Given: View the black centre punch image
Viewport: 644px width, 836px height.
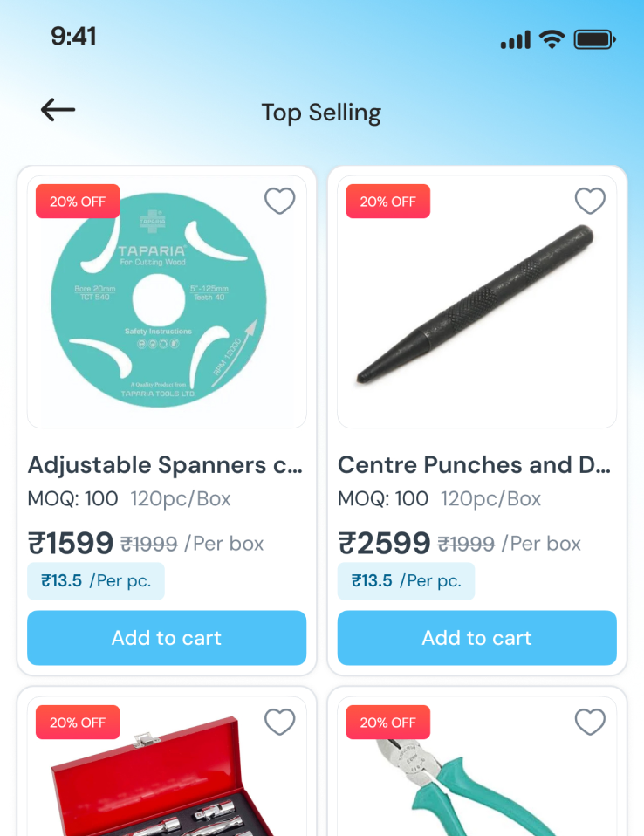Looking at the screenshot, I should [x=476, y=305].
